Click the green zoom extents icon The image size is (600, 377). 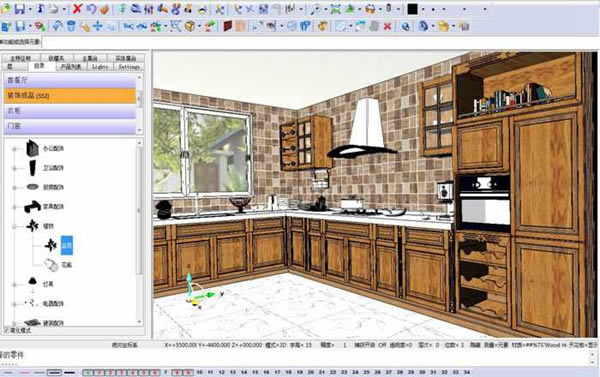336,9
